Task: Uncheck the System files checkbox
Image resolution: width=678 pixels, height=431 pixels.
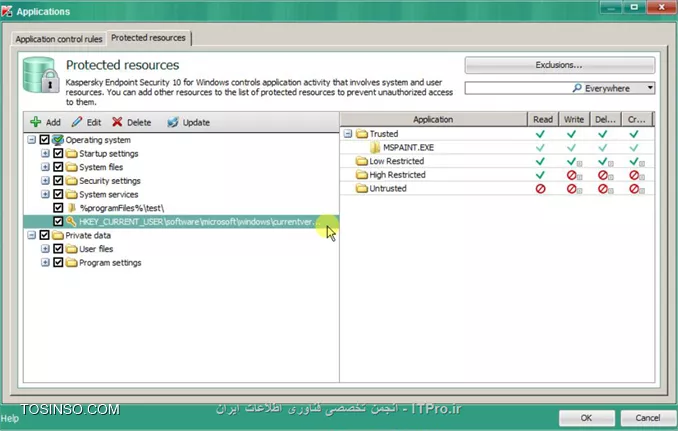Action: 58,167
